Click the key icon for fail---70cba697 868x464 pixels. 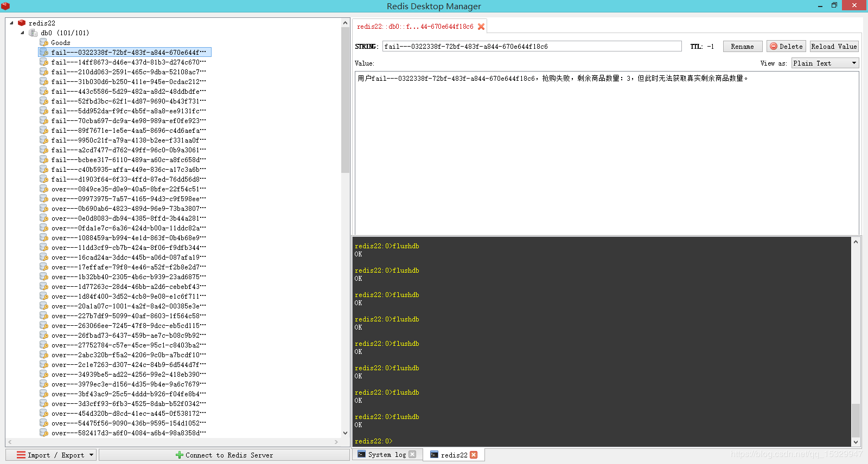pos(44,120)
